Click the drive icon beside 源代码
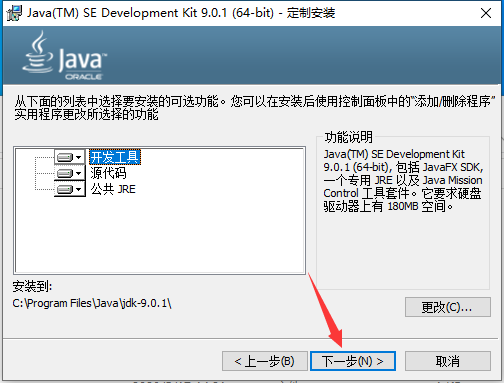This screenshot has width=504, height=383. pyautogui.click(x=65, y=173)
